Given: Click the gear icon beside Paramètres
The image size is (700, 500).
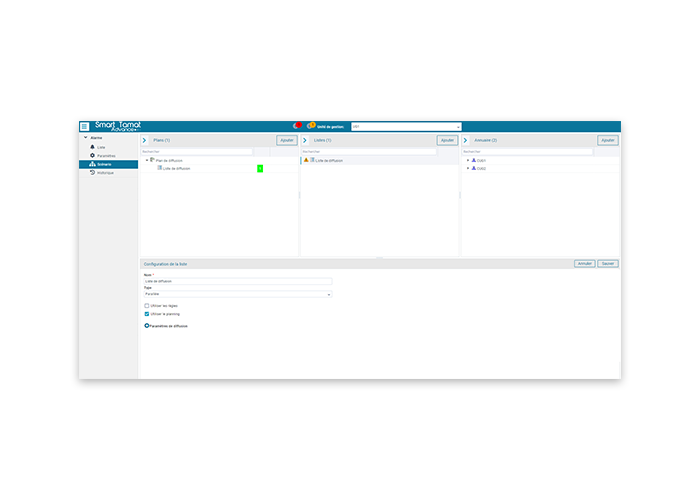Looking at the screenshot, I should click(x=92, y=155).
